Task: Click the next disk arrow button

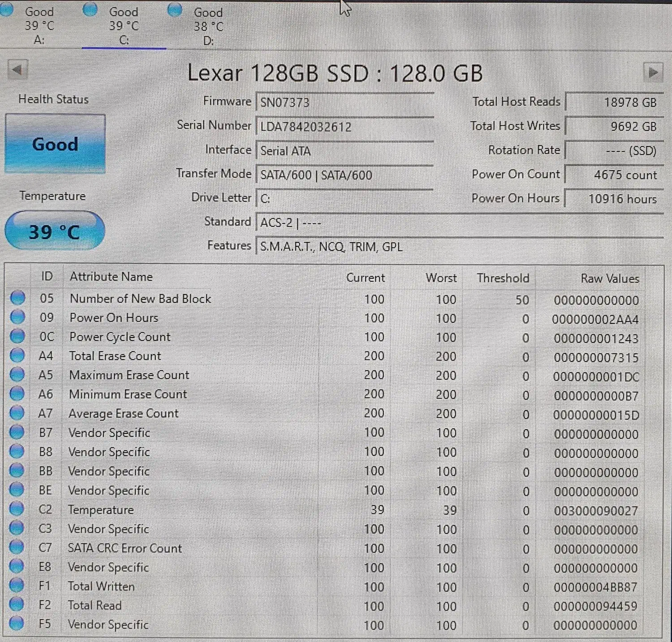Action: click(x=653, y=72)
